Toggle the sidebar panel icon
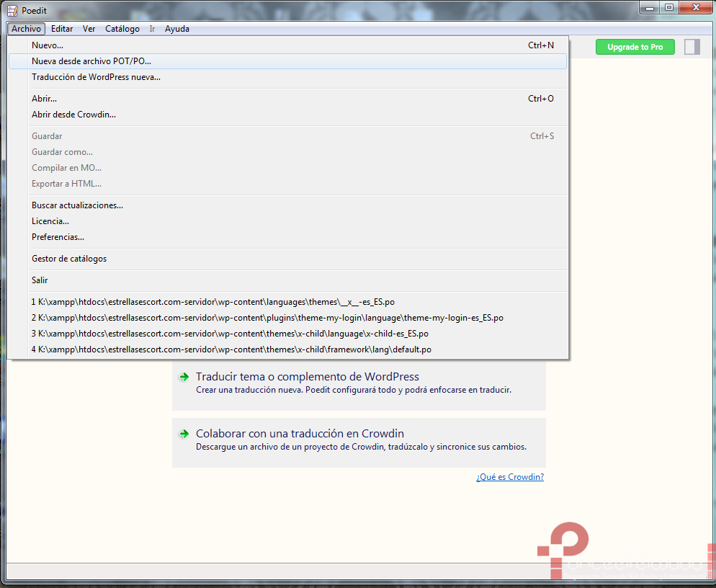The height and width of the screenshot is (588, 716). [692, 47]
